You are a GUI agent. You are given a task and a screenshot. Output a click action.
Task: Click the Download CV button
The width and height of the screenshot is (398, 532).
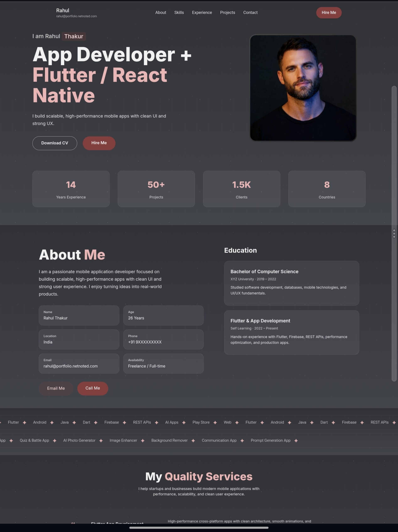[x=55, y=143]
